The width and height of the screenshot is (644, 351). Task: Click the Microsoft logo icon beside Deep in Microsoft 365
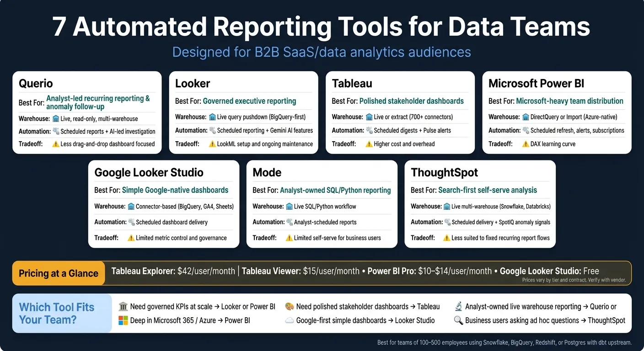click(123, 320)
